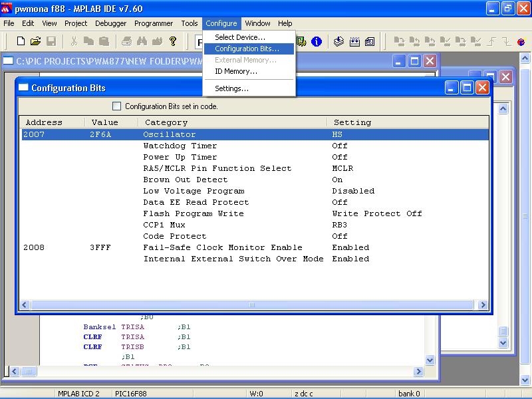Open the Window menu
The height and width of the screenshot is (399, 532).
coord(258,23)
